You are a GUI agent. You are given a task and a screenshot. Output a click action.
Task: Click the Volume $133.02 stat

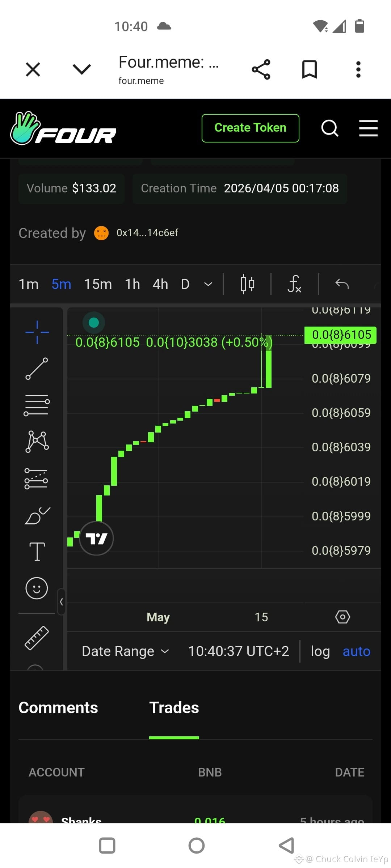click(x=71, y=188)
